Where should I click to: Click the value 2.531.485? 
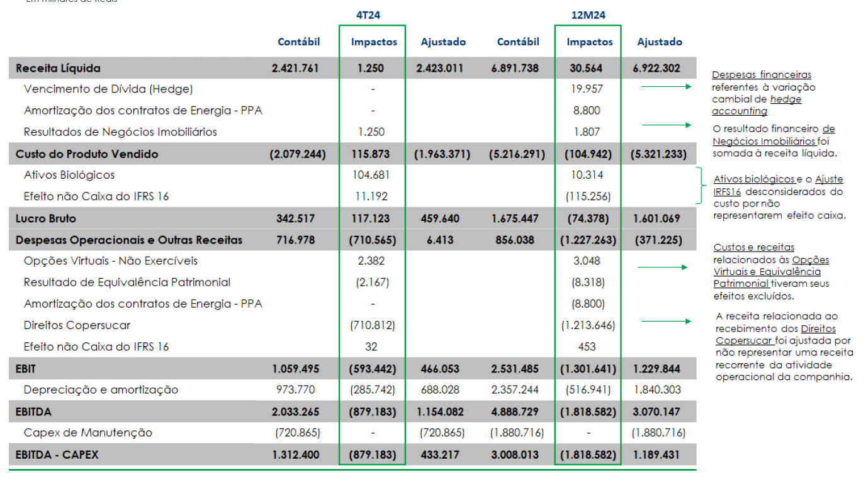click(515, 369)
